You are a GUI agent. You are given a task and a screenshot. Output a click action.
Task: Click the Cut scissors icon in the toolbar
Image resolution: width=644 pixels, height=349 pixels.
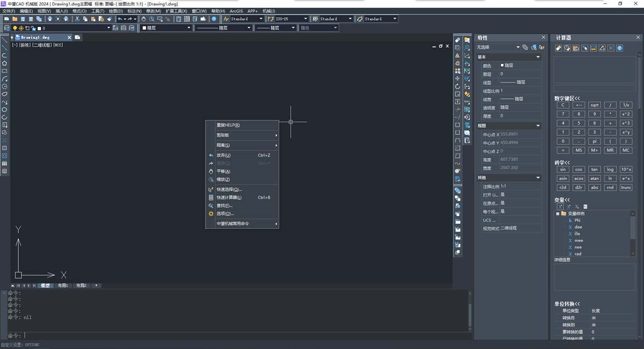point(77,19)
